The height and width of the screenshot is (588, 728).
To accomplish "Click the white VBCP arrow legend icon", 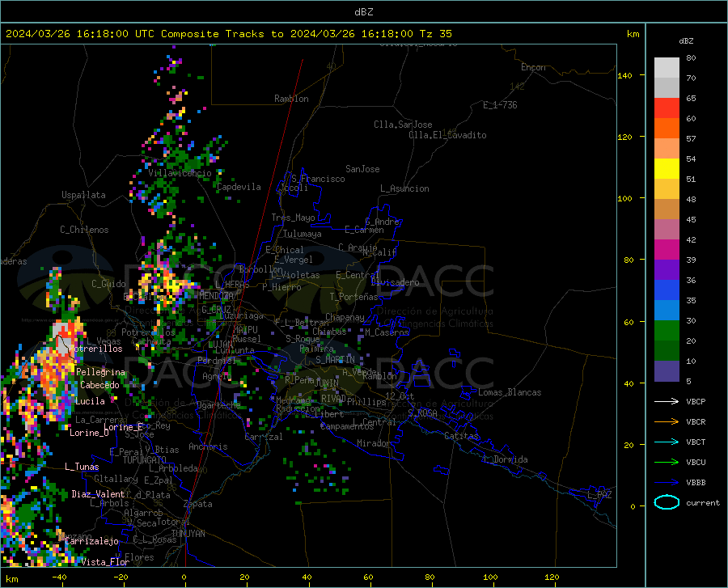I will coord(667,401).
